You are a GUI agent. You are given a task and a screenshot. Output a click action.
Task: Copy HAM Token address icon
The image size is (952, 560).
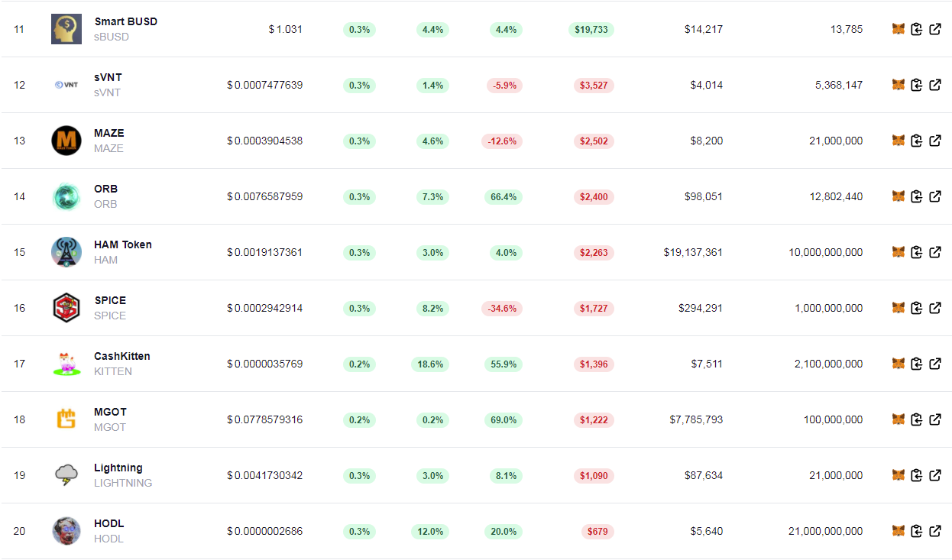click(917, 252)
